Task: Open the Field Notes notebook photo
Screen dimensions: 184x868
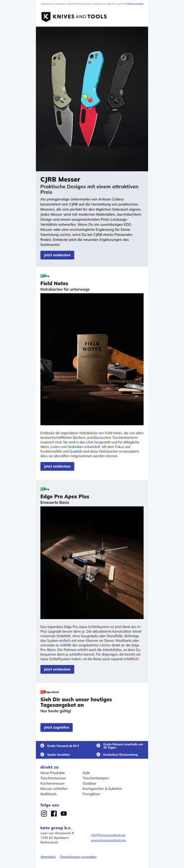Action: [x=92, y=359]
